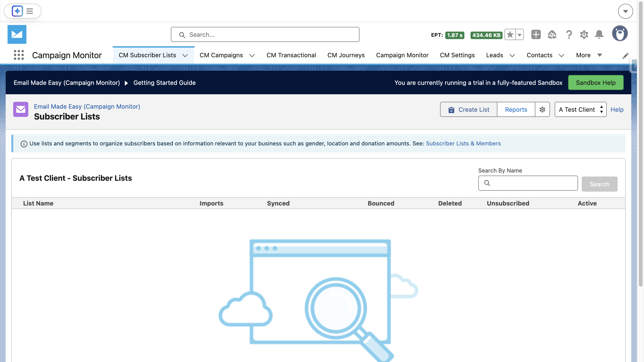Screen dimensions: 644x362
Task: Click the Active column header
Action: click(587, 203)
